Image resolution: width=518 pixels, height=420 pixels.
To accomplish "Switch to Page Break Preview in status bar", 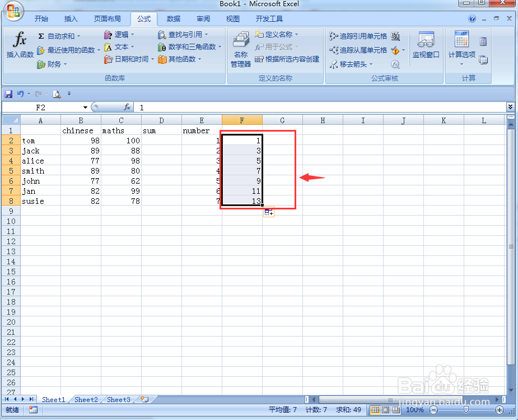I will tap(396, 410).
